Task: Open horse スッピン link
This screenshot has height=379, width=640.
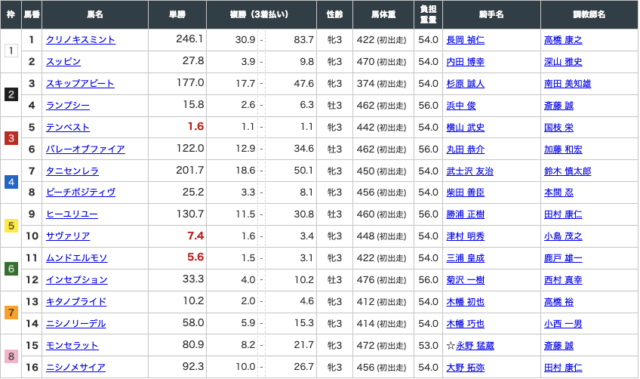Action: 63,62
